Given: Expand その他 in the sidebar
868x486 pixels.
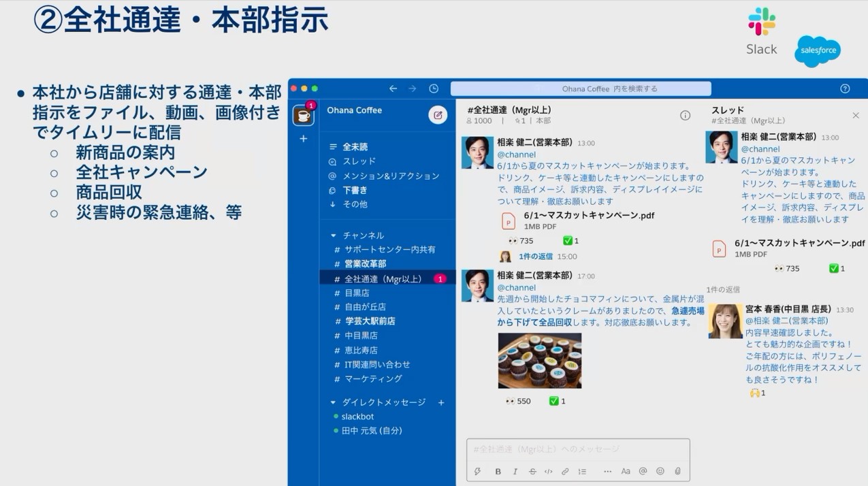Looking at the screenshot, I should click(x=354, y=204).
